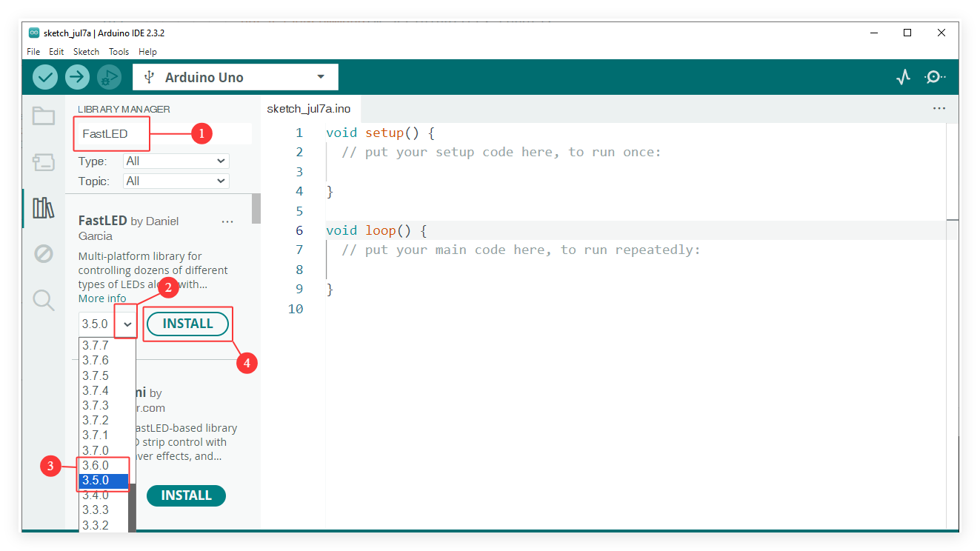This screenshot has height=551, width=980.
Task: Open FastLED library options ellipsis menu
Action: [x=227, y=221]
